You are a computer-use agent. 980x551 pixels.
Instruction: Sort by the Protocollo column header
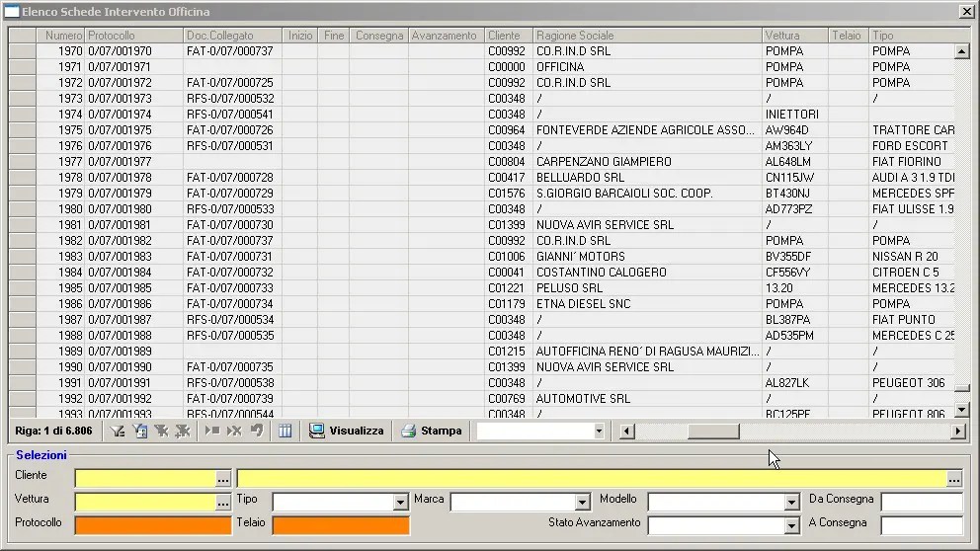point(133,36)
